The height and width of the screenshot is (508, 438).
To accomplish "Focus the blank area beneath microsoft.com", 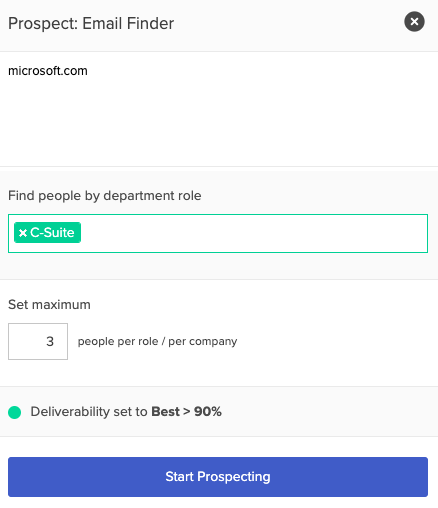I will tap(218, 122).
